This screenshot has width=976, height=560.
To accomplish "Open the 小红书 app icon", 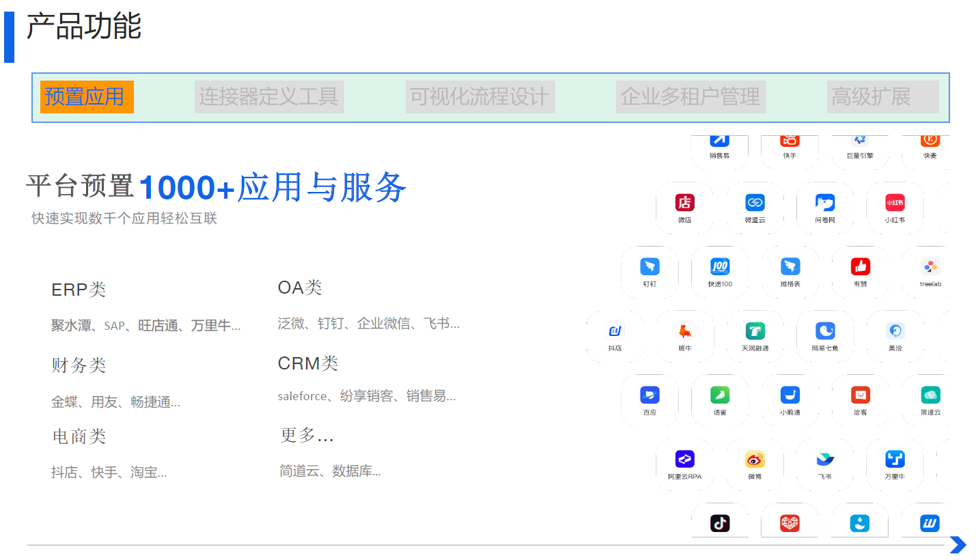I will pos(895,203).
